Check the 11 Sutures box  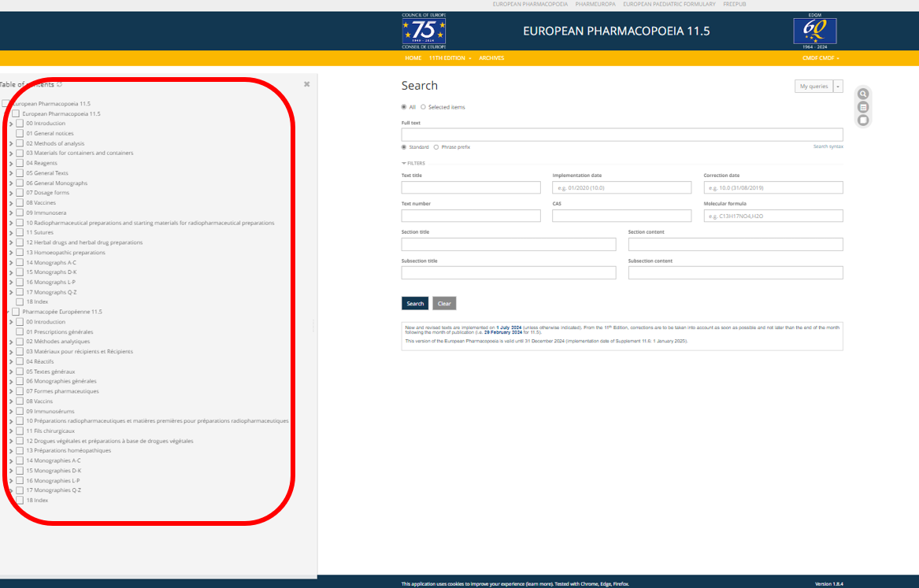click(20, 232)
